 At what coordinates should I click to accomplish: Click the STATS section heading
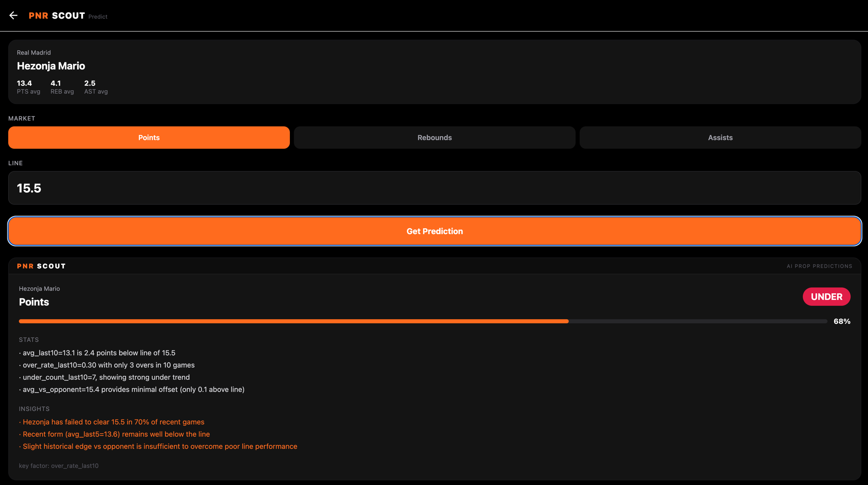29,340
